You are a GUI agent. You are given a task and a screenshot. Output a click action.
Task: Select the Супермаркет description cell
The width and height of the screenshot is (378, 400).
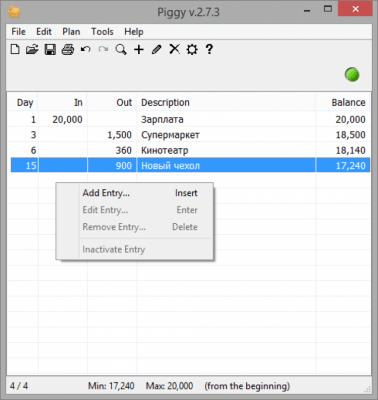pos(226,135)
